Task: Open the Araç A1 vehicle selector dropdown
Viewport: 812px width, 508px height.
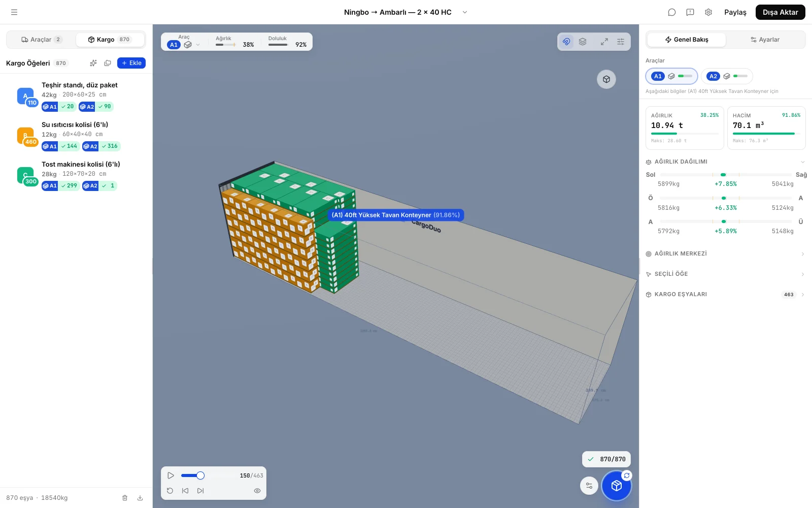Action: (x=184, y=45)
